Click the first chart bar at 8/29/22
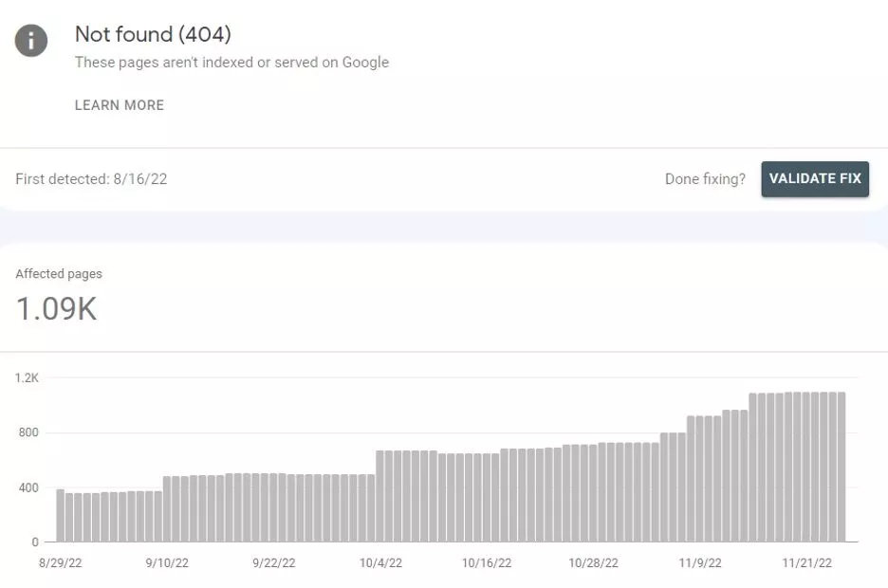Screen dimensions: 888x588 [x=60, y=516]
